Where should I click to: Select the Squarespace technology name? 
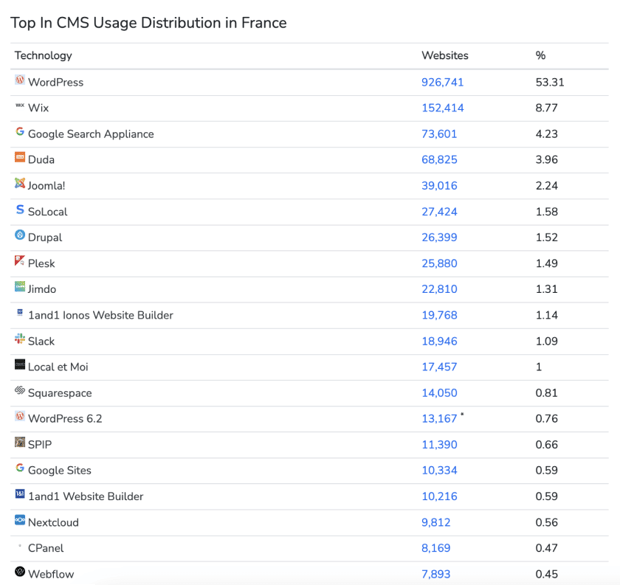click(60, 394)
